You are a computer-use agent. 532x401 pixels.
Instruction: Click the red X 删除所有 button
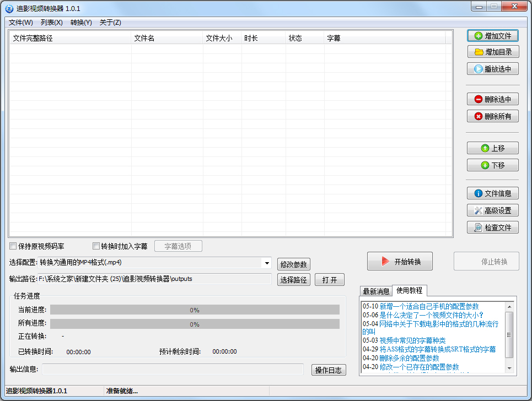point(493,116)
